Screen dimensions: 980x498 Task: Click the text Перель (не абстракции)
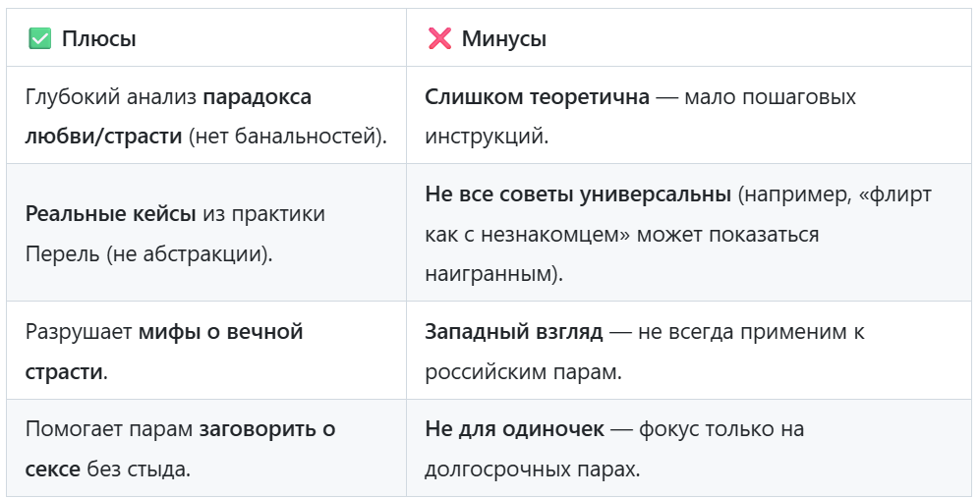coord(148,253)
